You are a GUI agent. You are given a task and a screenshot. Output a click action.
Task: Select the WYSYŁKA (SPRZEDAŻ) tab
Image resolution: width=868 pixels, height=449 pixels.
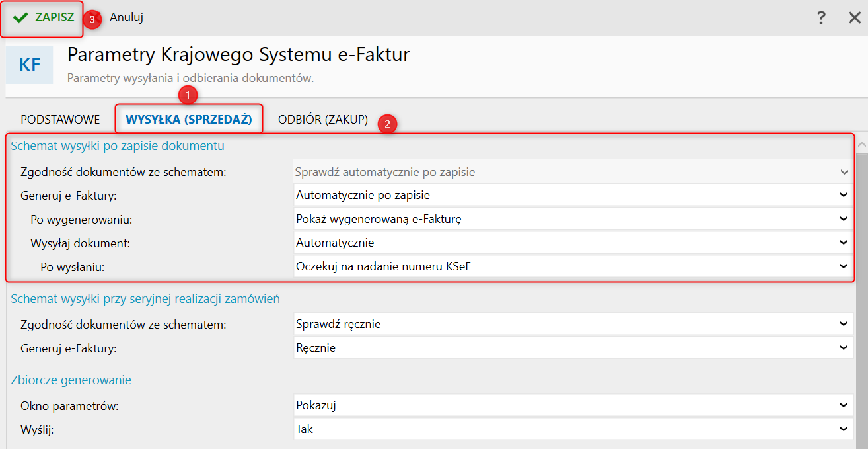coord(189,120)
